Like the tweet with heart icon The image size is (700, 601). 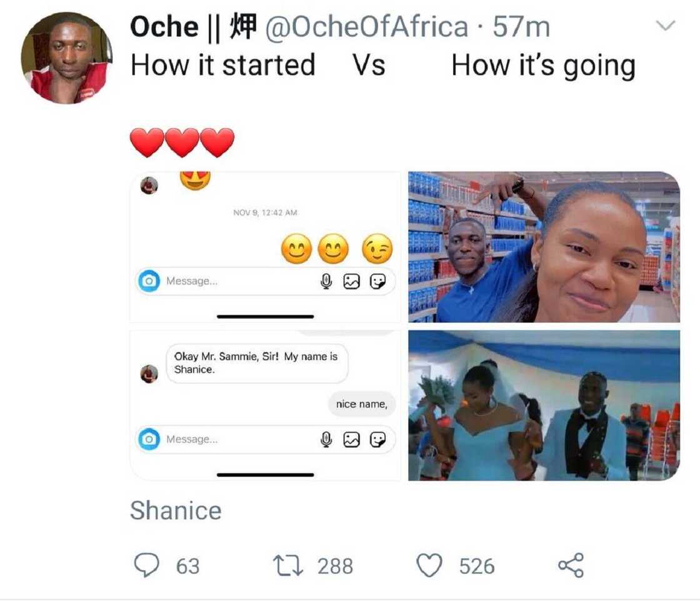(x=429, y=566)
